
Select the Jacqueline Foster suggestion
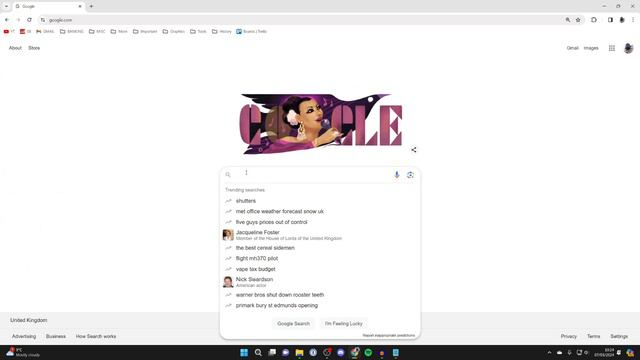pyautogui.click(x=320, y=235)
